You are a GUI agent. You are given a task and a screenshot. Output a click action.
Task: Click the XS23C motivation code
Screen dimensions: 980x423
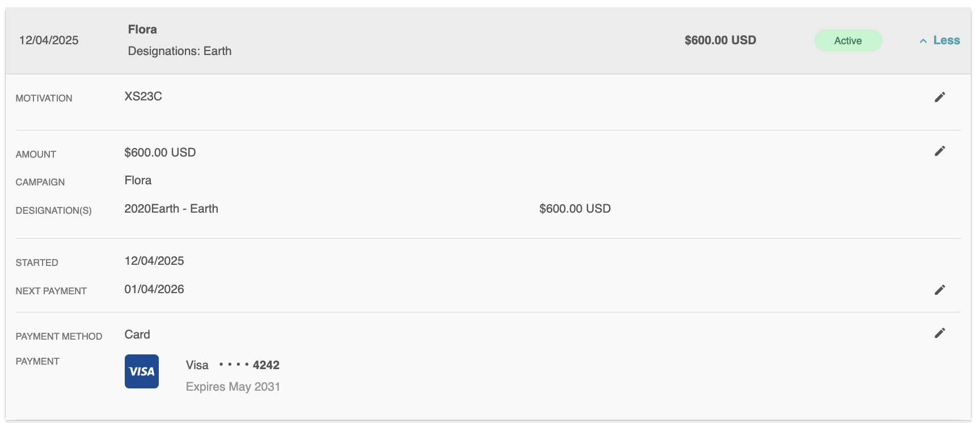coord(143,96)
